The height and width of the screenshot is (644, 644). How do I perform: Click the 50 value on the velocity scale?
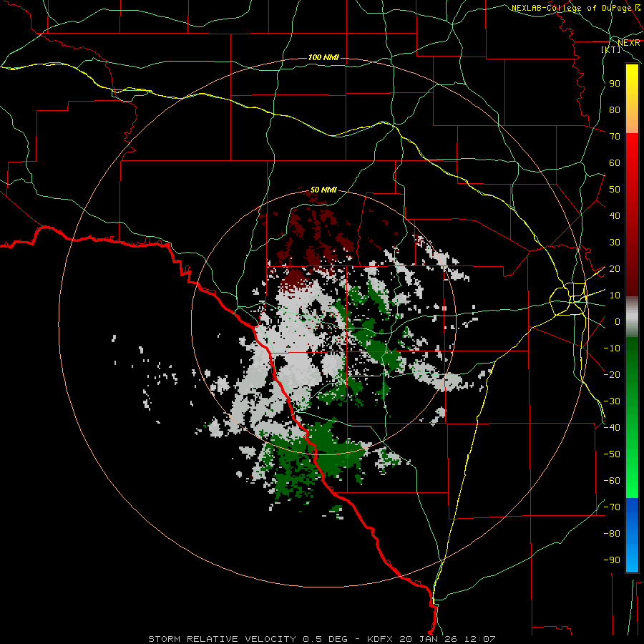[x=615, y=190]
